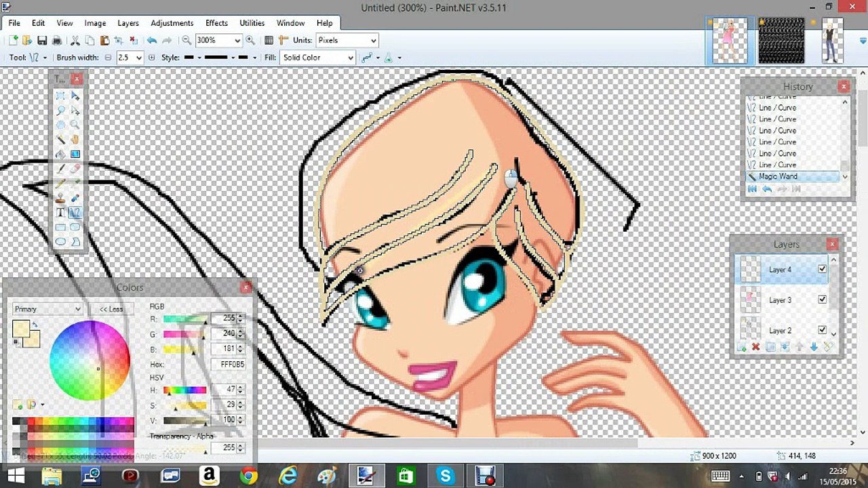868x488 pixels.
Task: Choose the Ellipse shape tool
Action: (60, 242)
